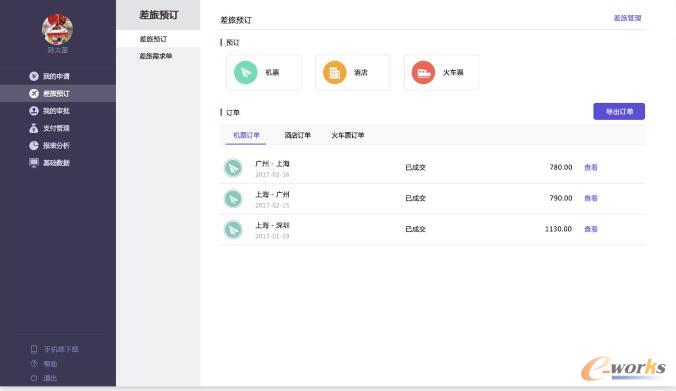Image resolution: width=676 pixels, height=391 pixels.
Task: Click the red train icon to book 火车票
Action: (423, 72)
